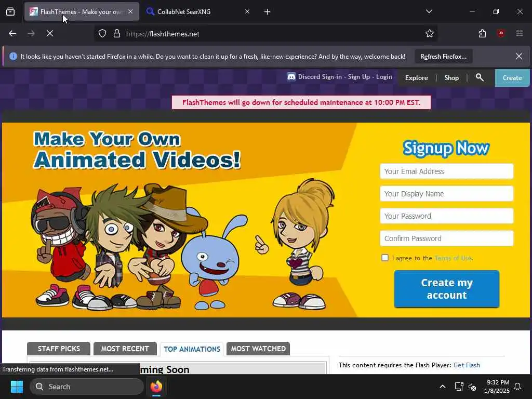
Task: Open the Terms of Use link
Action: pos(453,258)
